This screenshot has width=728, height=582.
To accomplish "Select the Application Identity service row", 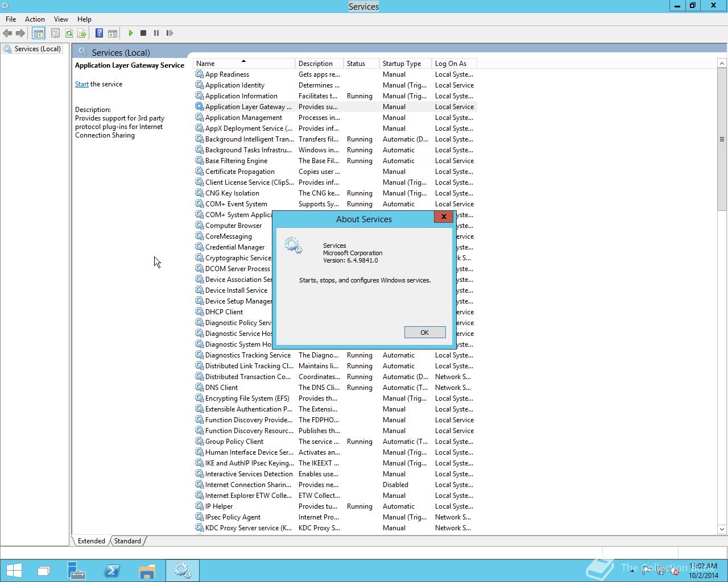I will pos(334,85).
